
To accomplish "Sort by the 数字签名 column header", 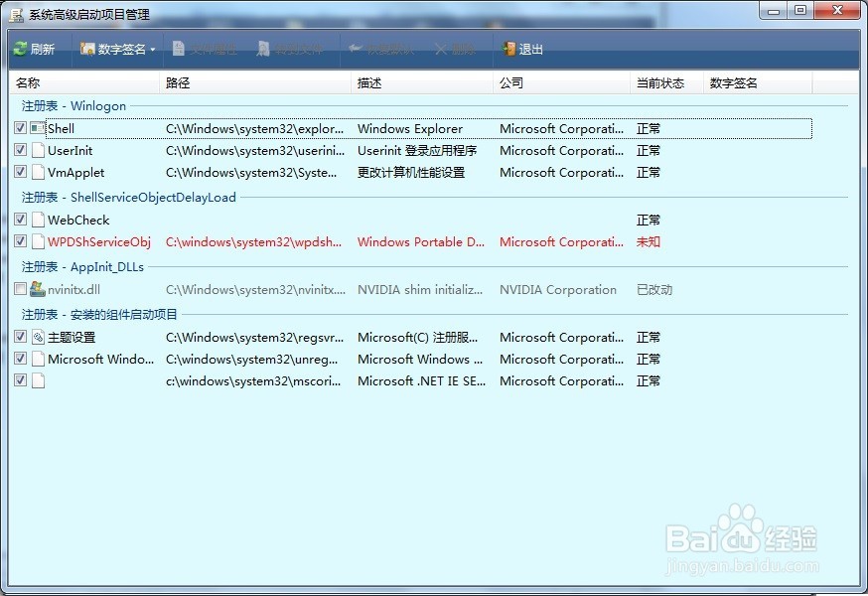I will point(758,83).
